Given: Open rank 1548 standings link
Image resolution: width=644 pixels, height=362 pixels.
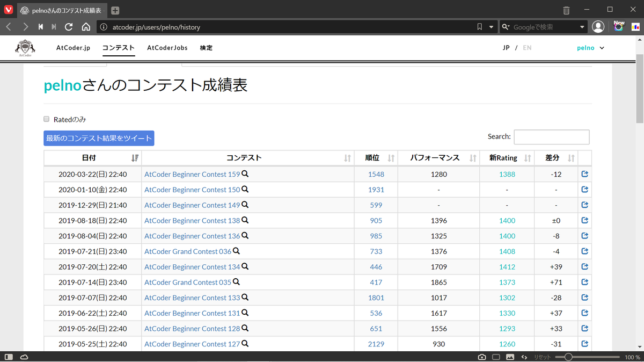Looking at the screenshot, I should (376, 174).
